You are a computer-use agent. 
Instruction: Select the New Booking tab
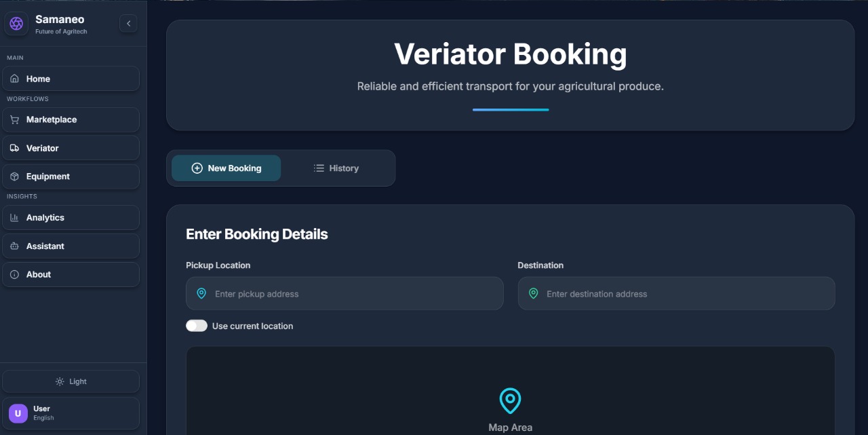coord(226,168)
